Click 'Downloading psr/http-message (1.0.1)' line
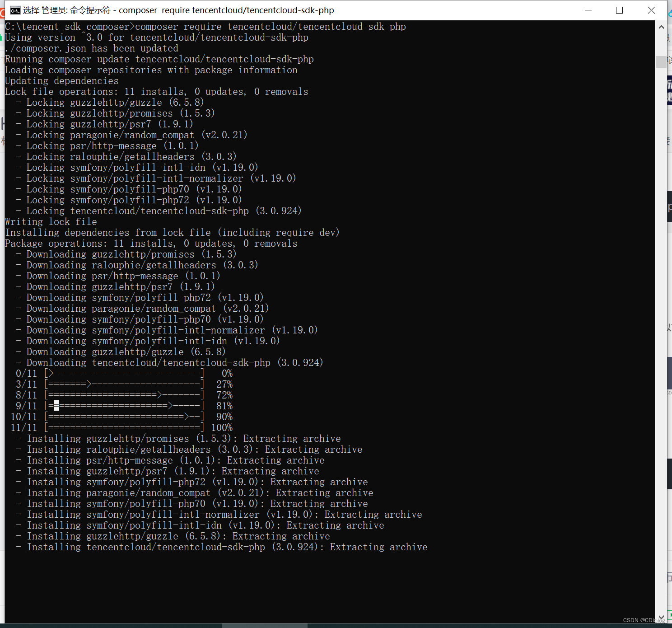This screenshot has width=672, height=628. [x=118, y=276]
